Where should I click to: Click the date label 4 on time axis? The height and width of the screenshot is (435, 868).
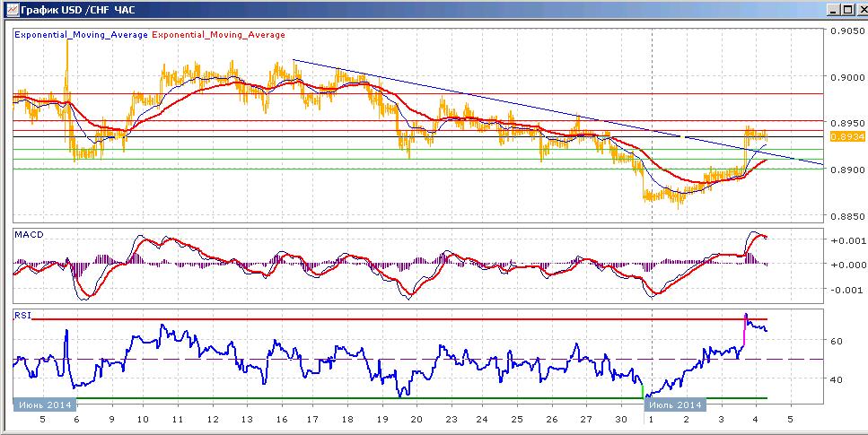point(756,420)
